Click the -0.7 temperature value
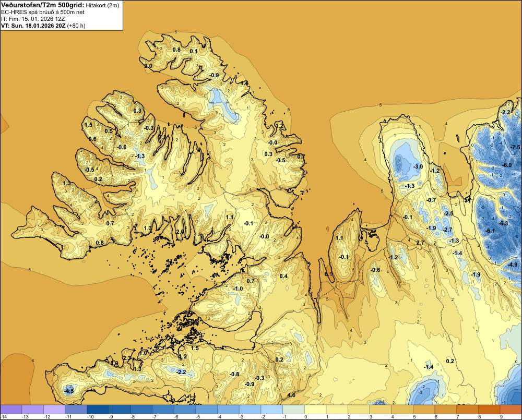 coord(431,200)
